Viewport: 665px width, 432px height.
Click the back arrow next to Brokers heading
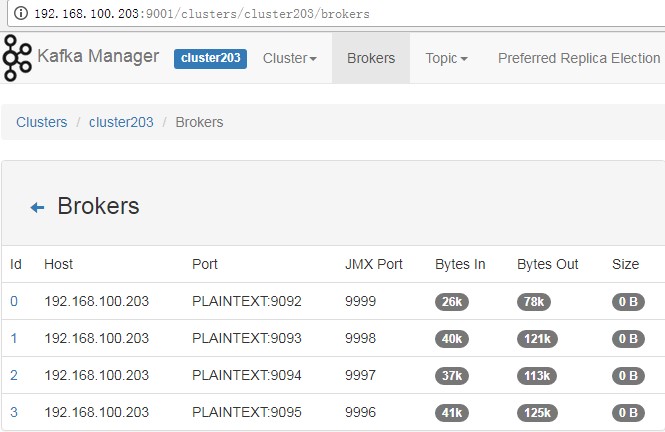click(37, 207)
